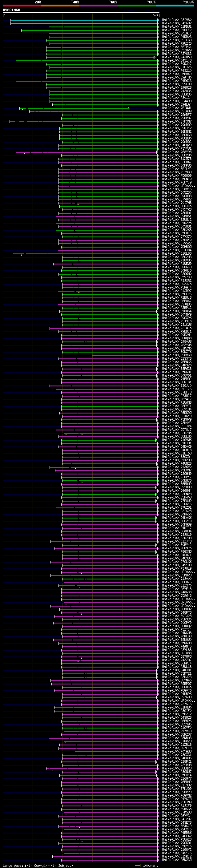The image size is (197, 868).
Task: Click the UniRef100_Q1QL65 label
Action: (177, 254)
